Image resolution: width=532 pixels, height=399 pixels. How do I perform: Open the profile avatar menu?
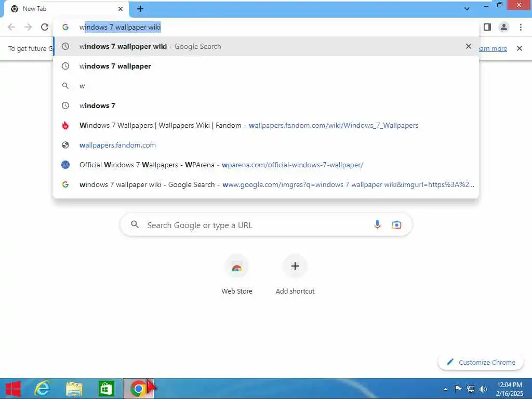(x=504, y=27)
